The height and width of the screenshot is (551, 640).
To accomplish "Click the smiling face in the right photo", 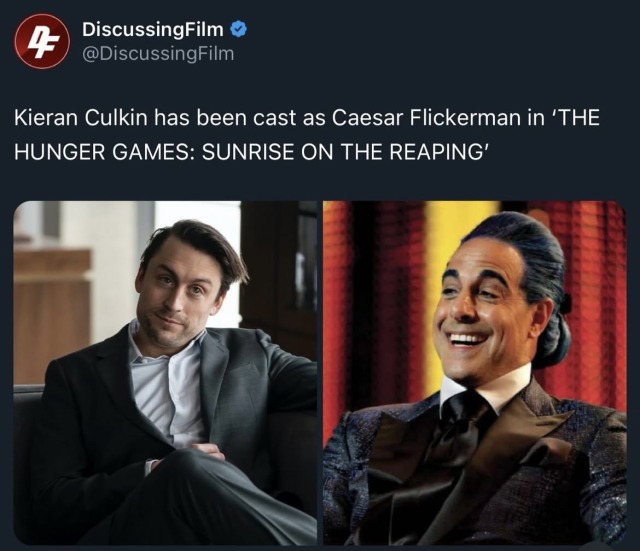I will coord(480,310).
